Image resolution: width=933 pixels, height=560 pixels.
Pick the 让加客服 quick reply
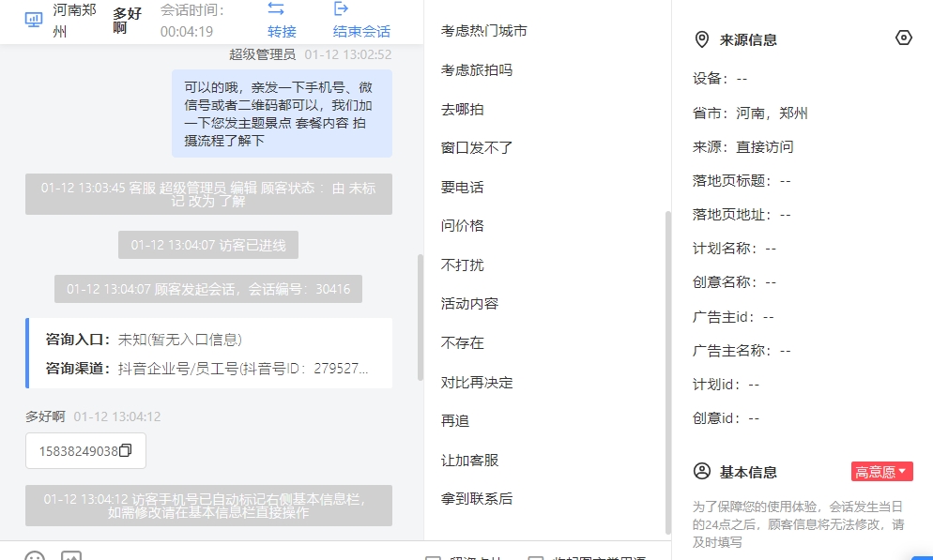(469, 461)
